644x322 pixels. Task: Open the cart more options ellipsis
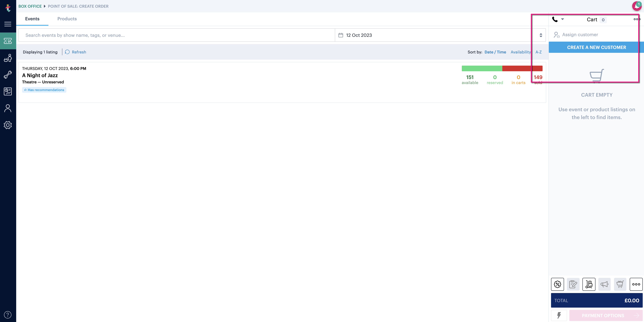[636, 19]
